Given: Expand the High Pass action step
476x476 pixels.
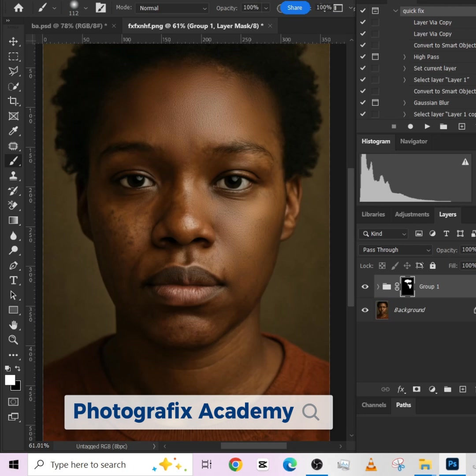Looking at the screenshot, I should click(x=404, y=57).
